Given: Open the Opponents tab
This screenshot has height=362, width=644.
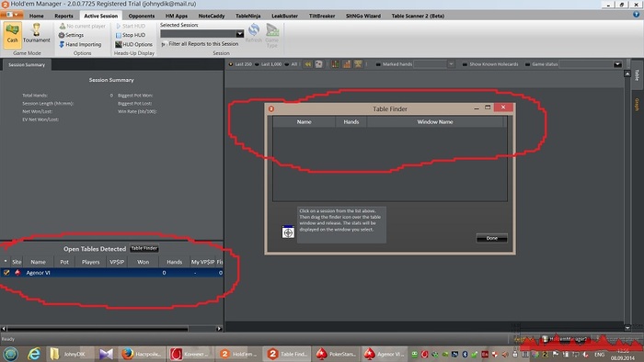Looking at the screenshot, I should (x=142, y=16).
